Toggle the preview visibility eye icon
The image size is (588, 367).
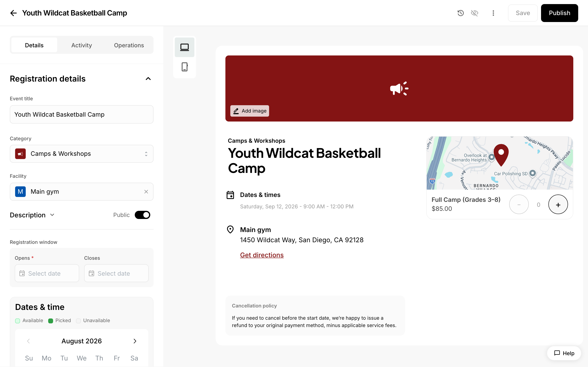pos(474,13)
